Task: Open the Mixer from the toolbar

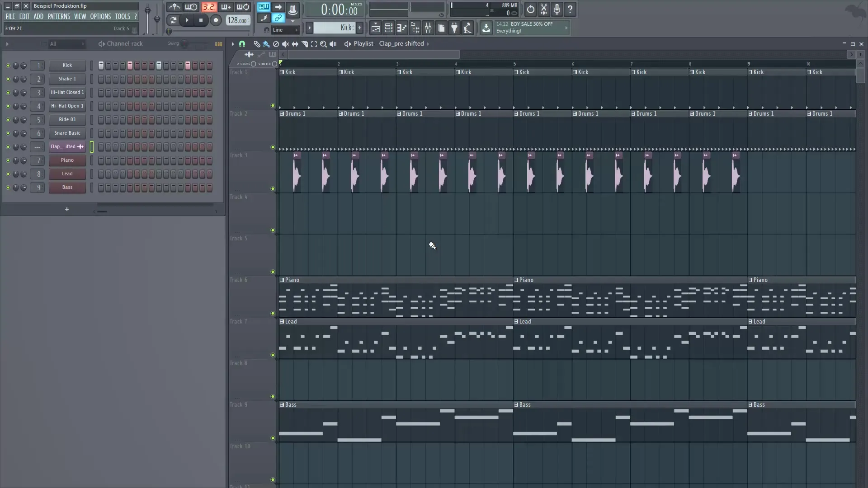Action: pos(428,28)
